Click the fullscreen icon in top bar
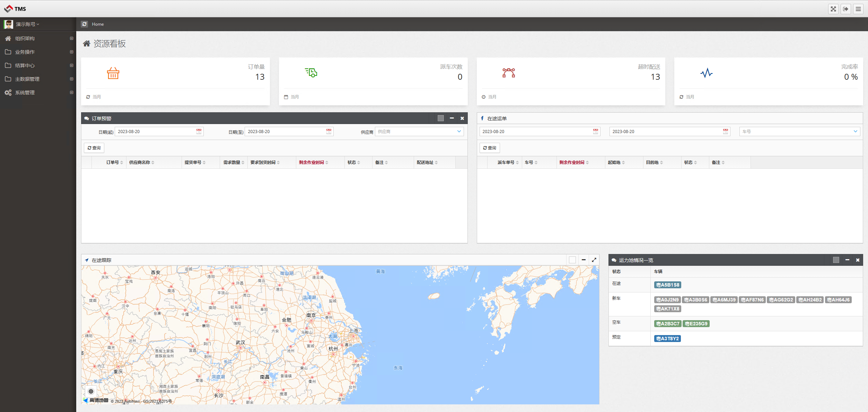Screen dimensions: 868x412 click(833, 9)
